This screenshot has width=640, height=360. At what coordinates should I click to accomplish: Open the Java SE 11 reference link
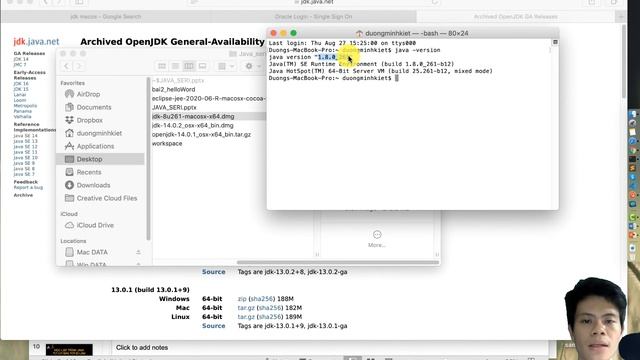click(25, 152)
